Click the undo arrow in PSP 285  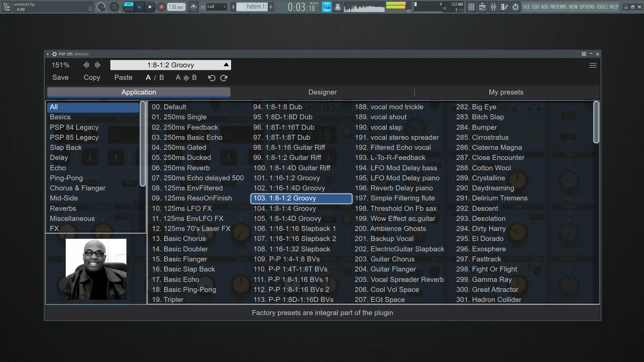coord(212,78)
